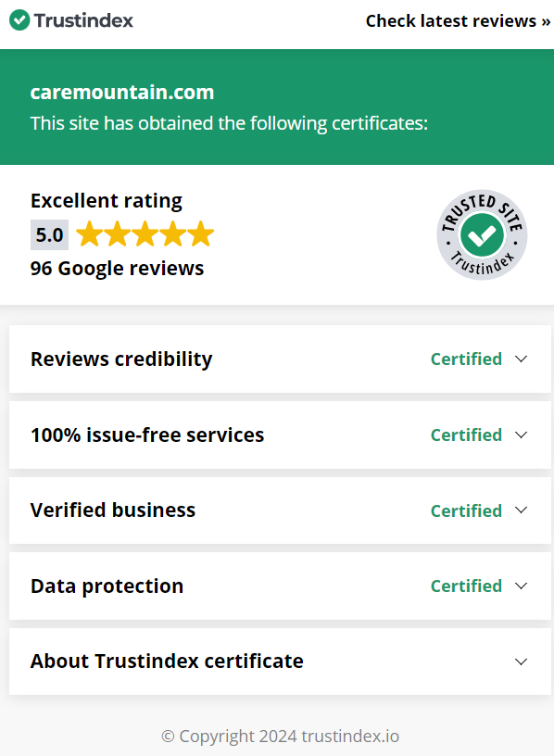The image size is (554, 756).
Task: Select the 100% issue-free services title
Action: pyautogui.click(x=147, y=435)
